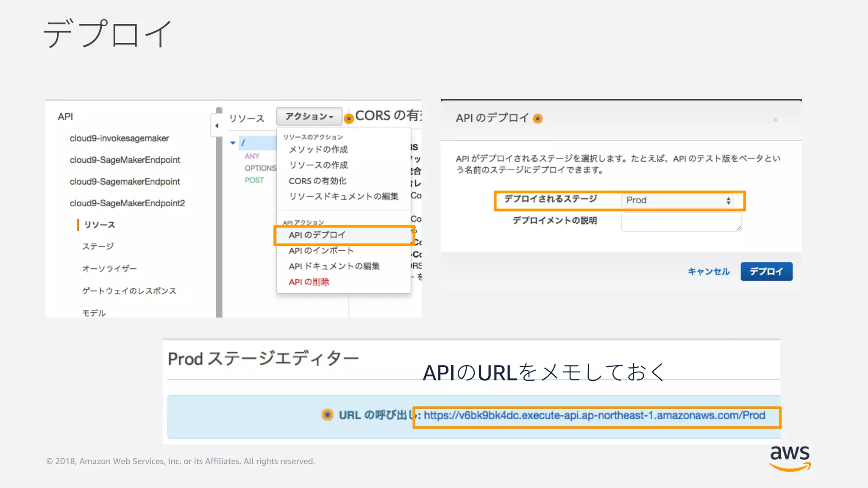Click the キャンセル link
Viewport: 868px width, 488px height.
708,272
